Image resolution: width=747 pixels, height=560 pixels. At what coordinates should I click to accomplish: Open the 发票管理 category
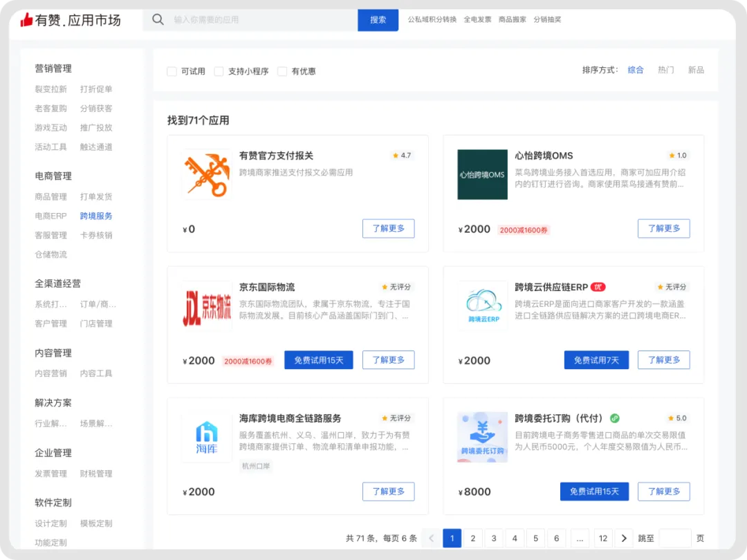pos(50,474)
